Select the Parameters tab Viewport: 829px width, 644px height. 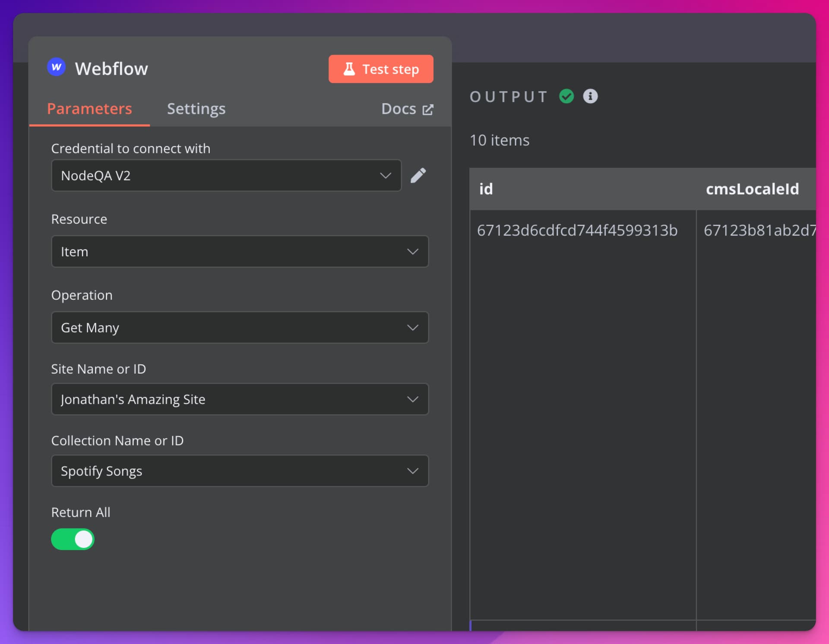click(x=89, y=109)
